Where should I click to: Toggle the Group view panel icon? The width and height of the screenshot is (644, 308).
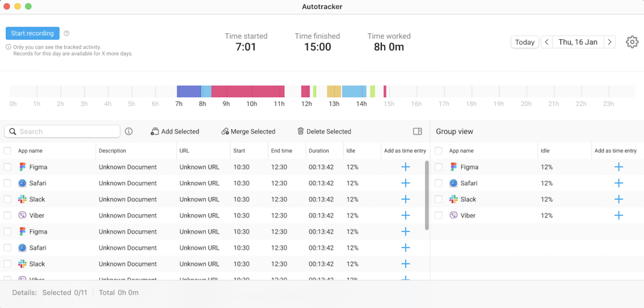[417, 132]
